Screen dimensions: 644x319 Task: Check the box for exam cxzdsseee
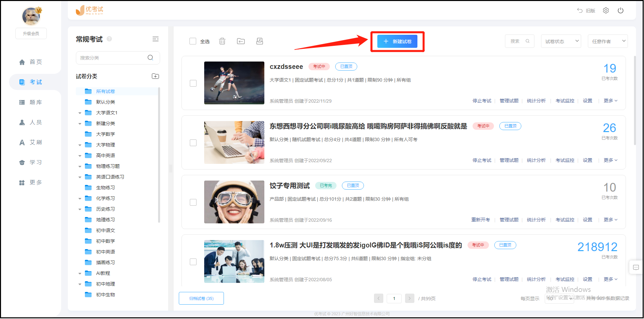pyautogui.click(x=193, y=83)
